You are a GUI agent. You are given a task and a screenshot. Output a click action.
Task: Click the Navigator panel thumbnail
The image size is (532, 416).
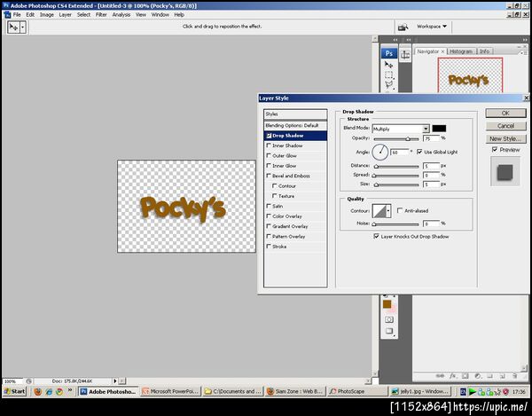click(x=470, y=75)
